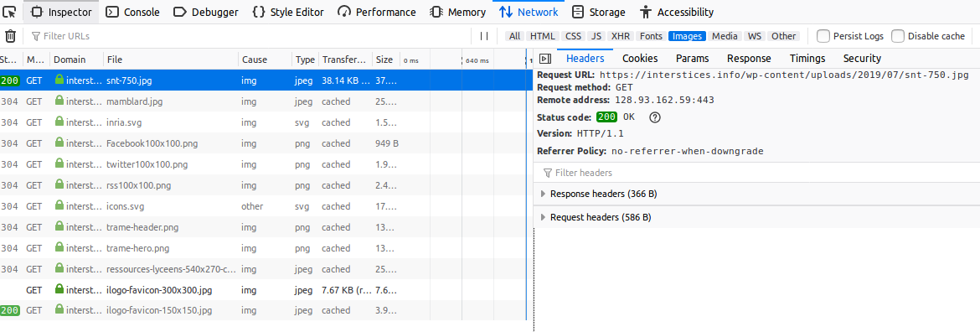Image resolution: width=980 pixels, height=332 pixels.
Task: Click lock icon on trame-header.png row
Action: pyautogui.click(x=59, y=227)
